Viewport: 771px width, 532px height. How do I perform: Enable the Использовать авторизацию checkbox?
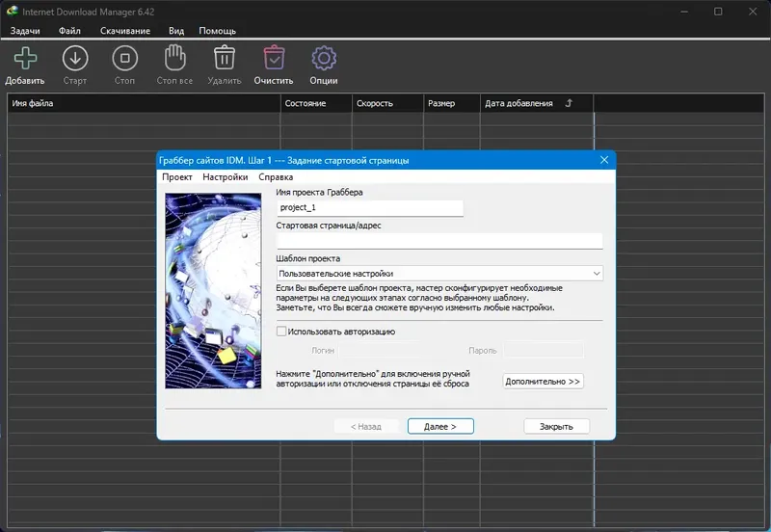281,332
